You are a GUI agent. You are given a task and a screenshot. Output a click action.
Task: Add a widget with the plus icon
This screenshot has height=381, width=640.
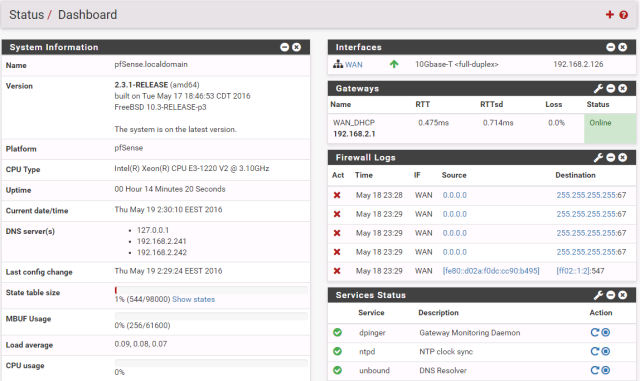coord(609,15)
